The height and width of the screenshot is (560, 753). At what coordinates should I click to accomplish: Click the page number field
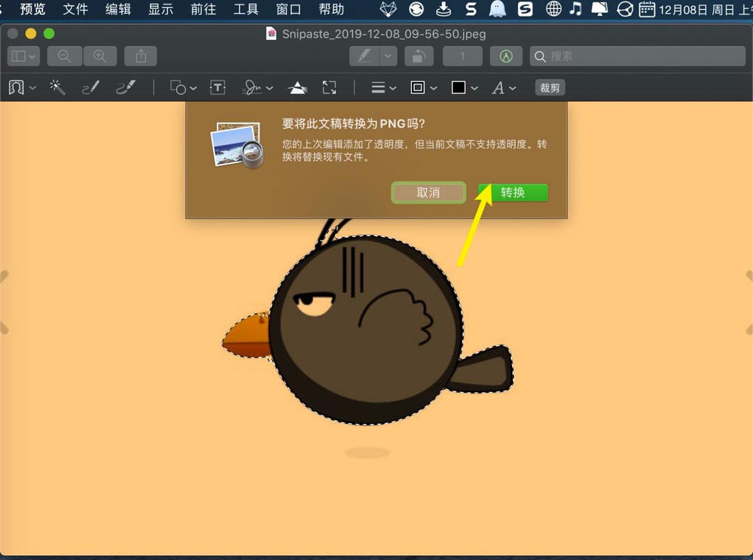pos(462,56)
